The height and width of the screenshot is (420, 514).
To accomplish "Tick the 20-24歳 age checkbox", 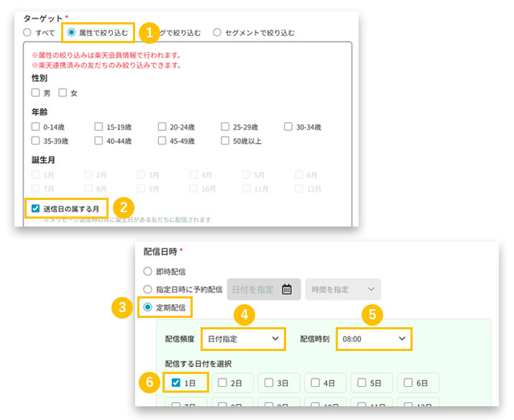I will pyautogui.click(x=162, y=127).
